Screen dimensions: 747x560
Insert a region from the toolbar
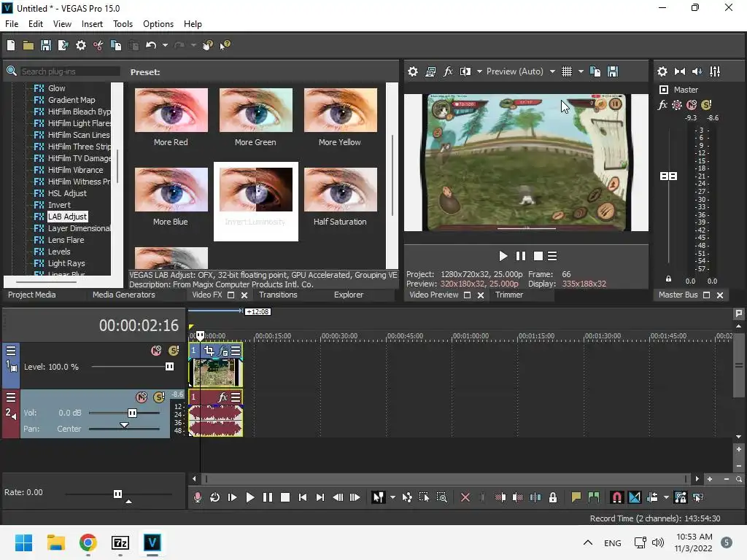pos(594,497)
